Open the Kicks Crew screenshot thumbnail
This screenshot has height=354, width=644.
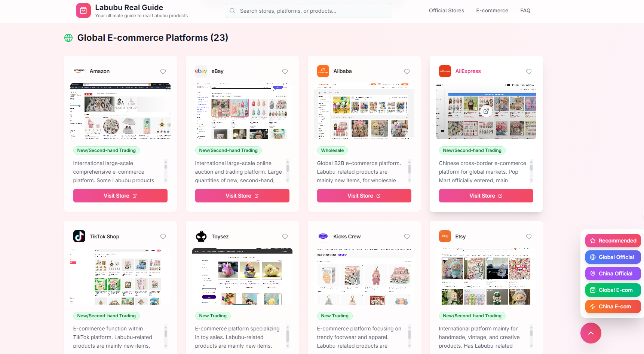pos(364,276)
